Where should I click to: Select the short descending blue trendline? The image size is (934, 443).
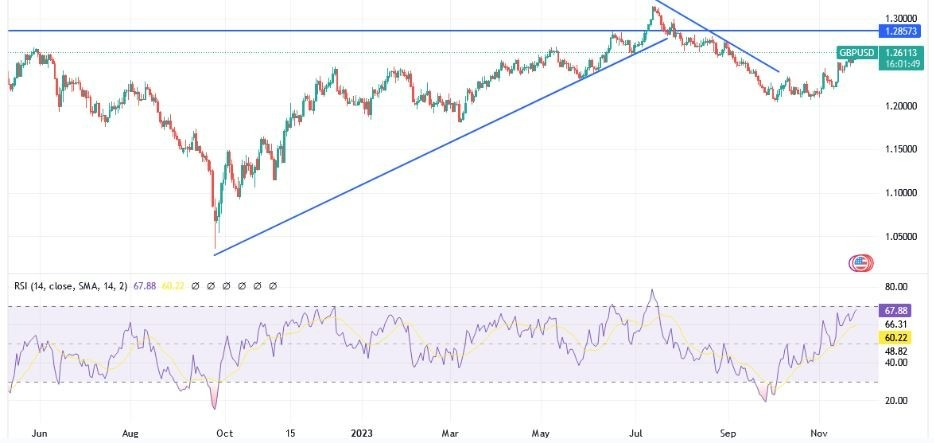[x=717, y=36]
